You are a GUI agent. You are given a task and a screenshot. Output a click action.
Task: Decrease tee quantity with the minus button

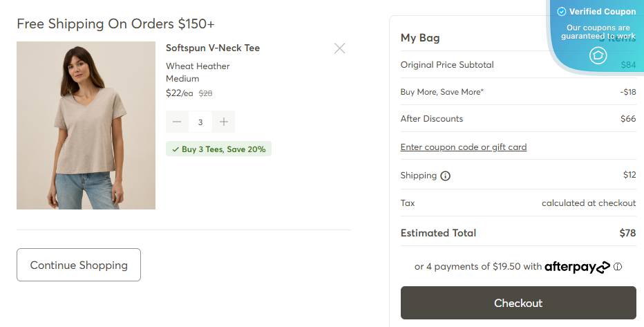pos(177,122)
